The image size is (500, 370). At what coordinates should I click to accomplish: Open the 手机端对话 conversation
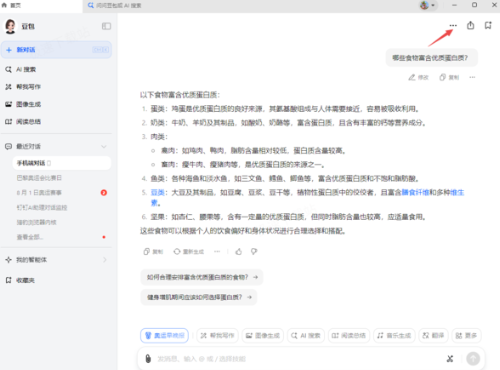pos(62,163)
